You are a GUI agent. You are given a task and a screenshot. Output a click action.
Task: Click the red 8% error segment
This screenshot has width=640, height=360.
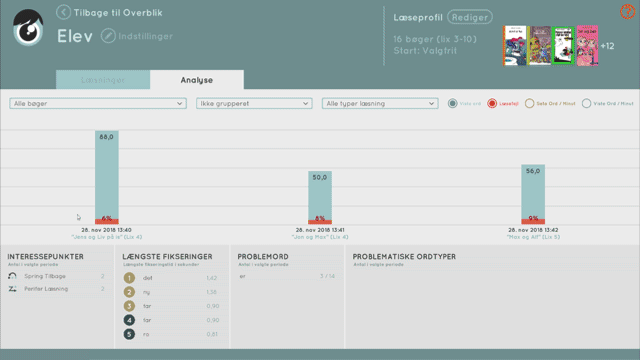320,222
